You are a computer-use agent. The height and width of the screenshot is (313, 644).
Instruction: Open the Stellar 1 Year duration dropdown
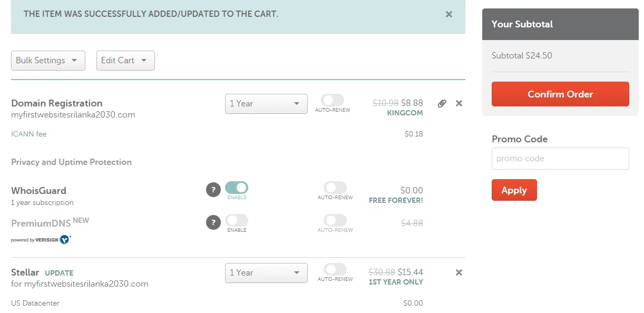coord(266,273)
